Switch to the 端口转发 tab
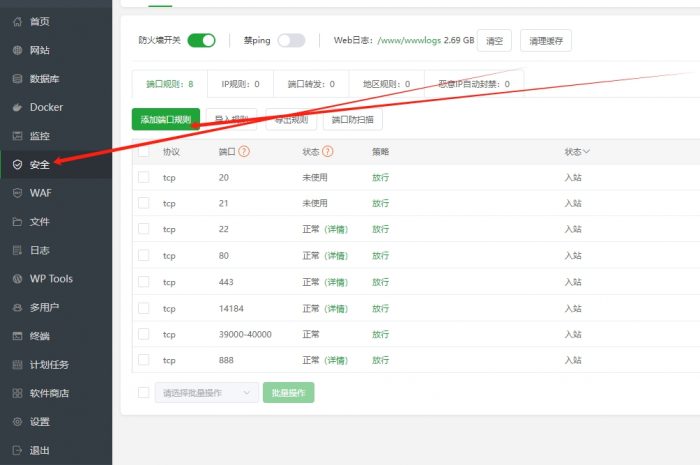The width and height of the screenshot is (700, 465). coord(311,84)
